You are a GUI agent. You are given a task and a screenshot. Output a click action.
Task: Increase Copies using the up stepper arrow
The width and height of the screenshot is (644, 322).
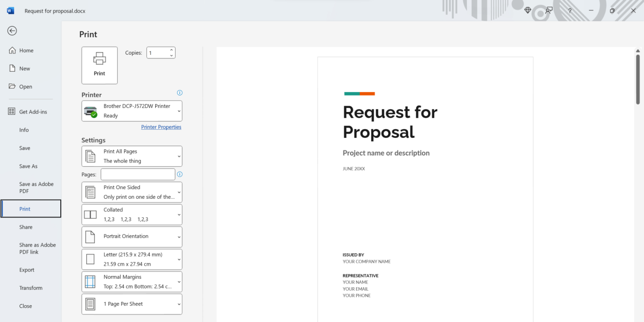click(171, 50)
